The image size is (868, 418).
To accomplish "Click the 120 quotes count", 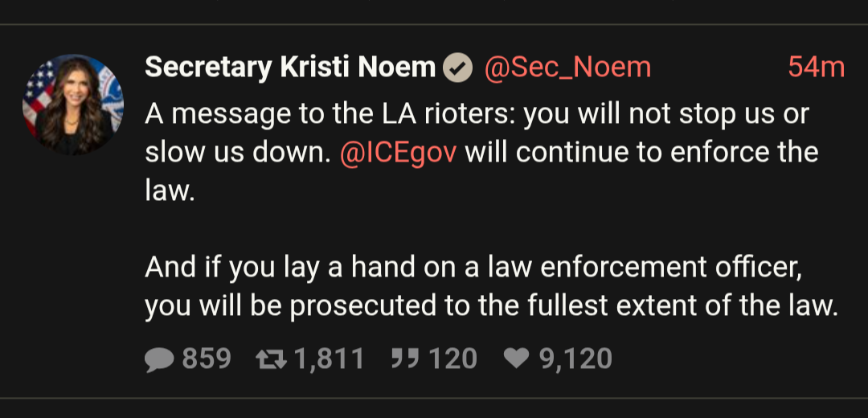I will point(453,359).
